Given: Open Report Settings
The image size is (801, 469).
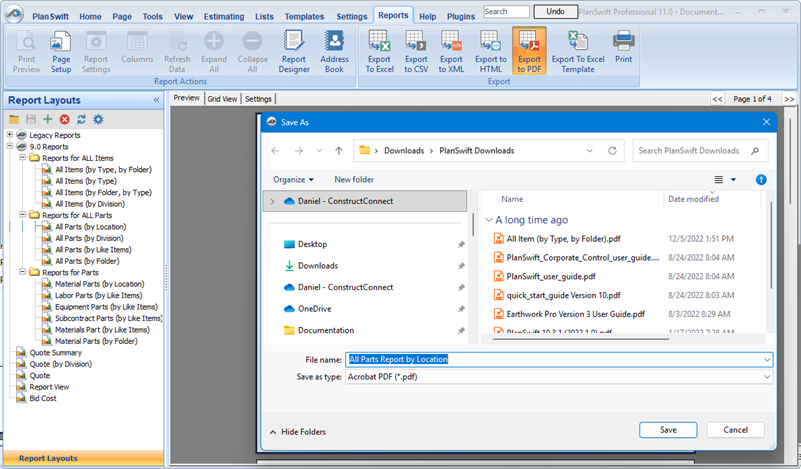Looking at the screenshot, I should point(96,52).
